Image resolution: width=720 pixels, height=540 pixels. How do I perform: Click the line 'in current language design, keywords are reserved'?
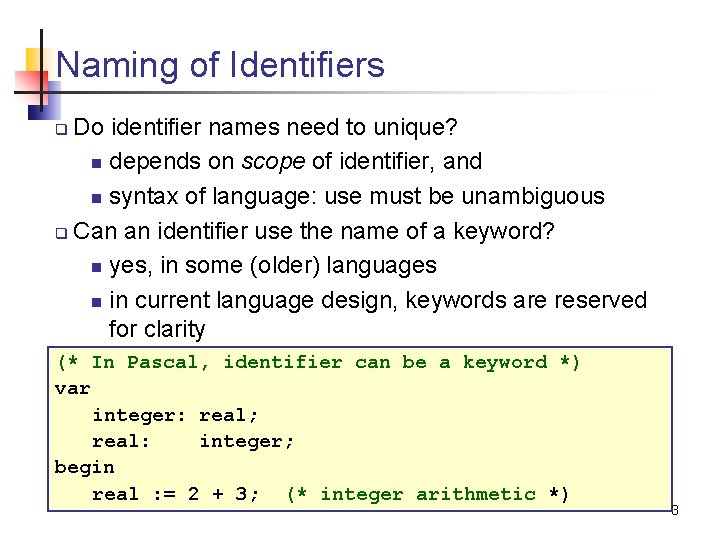coord(378,300)
